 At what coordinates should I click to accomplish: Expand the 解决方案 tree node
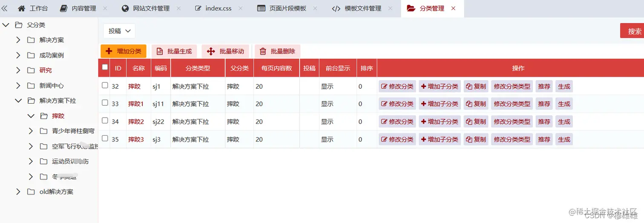[18, 40]
